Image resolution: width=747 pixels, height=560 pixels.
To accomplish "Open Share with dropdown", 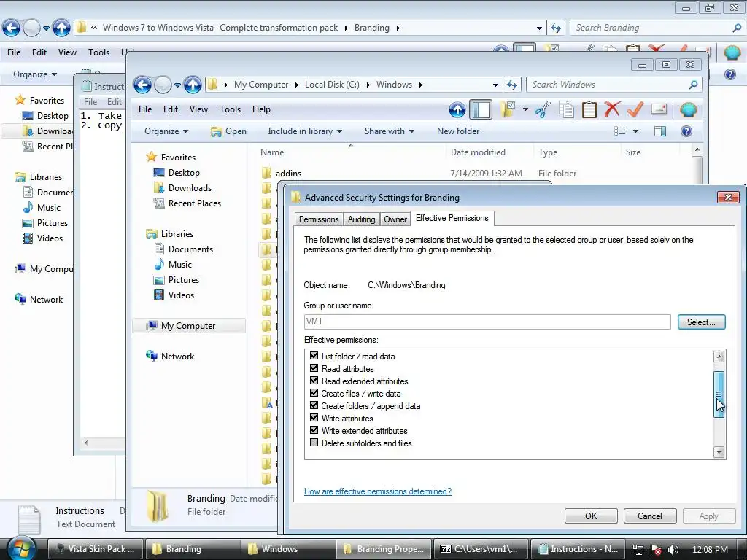I will coord(390,131).
